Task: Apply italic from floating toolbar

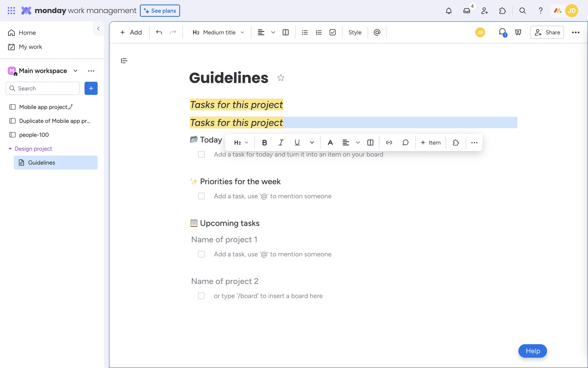Action: (281, 143)
